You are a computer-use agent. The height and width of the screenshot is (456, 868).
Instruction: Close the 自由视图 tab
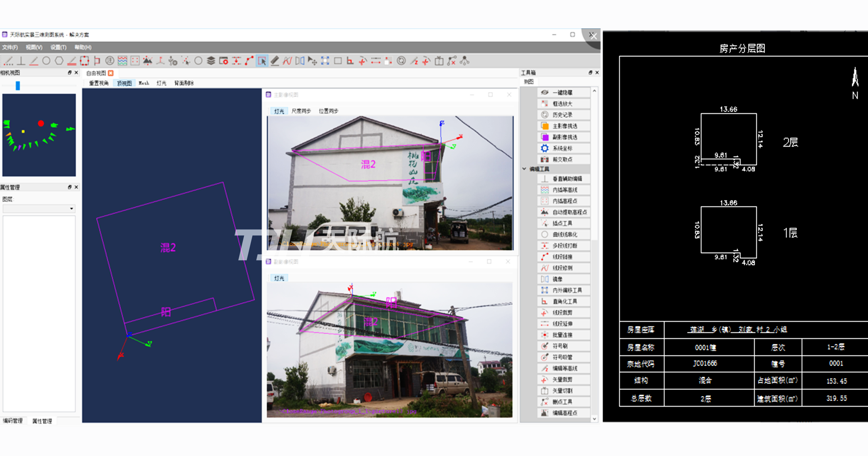[111, 73]
